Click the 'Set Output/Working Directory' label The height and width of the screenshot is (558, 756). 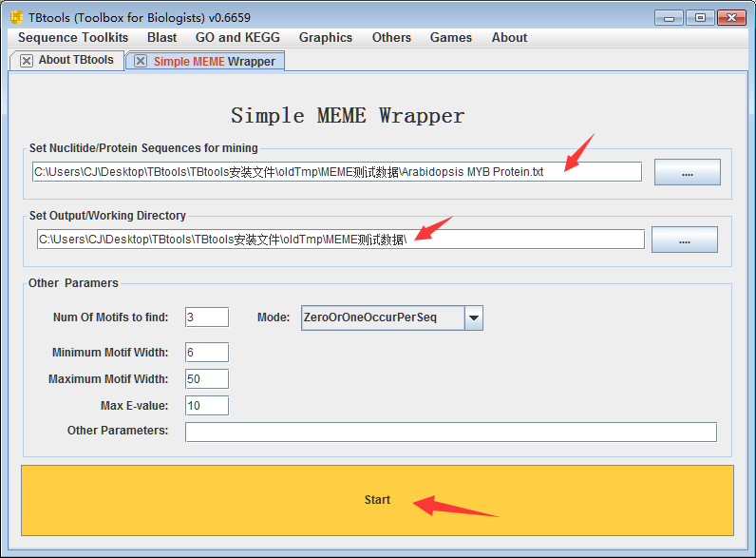click(107, 215)
